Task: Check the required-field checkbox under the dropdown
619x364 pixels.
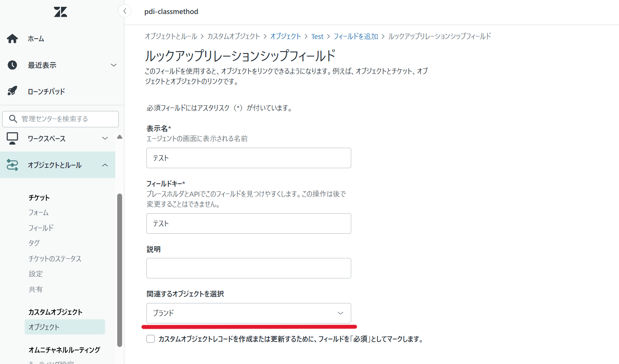Action: coord(151,339)
